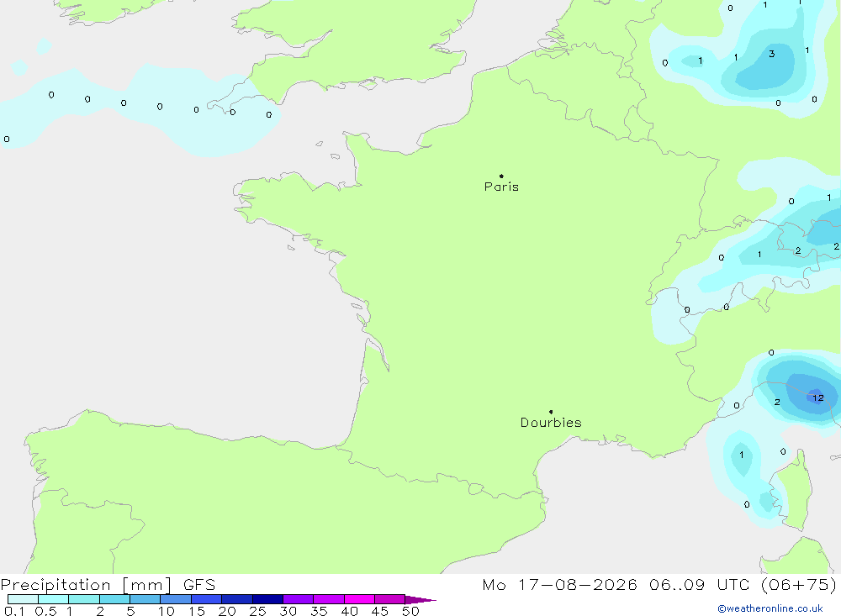The width and height of the screenshot is (841, 616).
Task: Click the purple arrow above 50 mm
Action: pos(420,599)
